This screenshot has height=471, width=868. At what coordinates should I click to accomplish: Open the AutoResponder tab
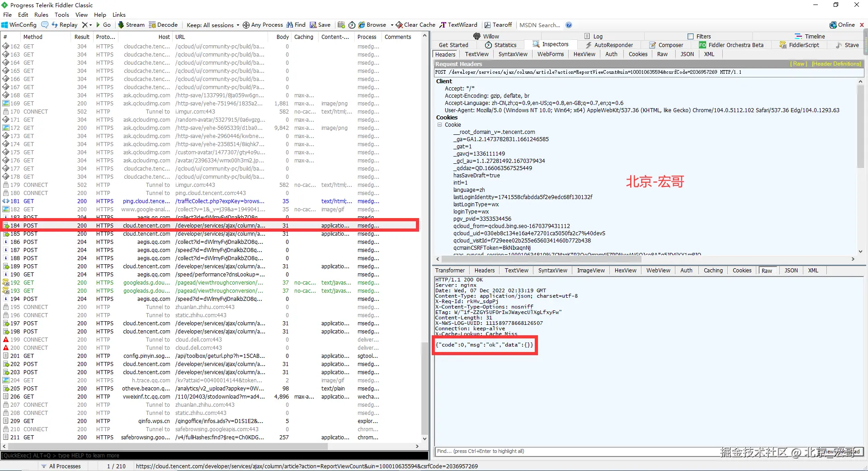click(609, 45)
